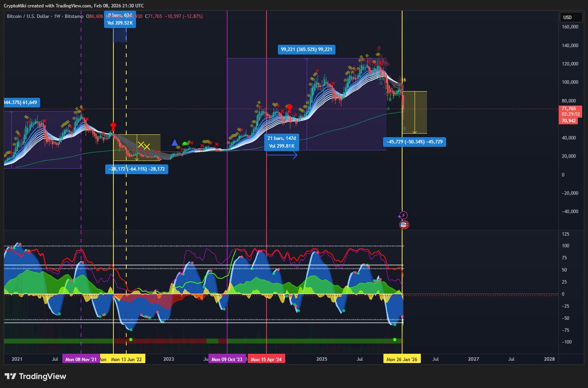Click 2025 on the time axis
This screenshot has height=388, width=588.
[322, 359]
